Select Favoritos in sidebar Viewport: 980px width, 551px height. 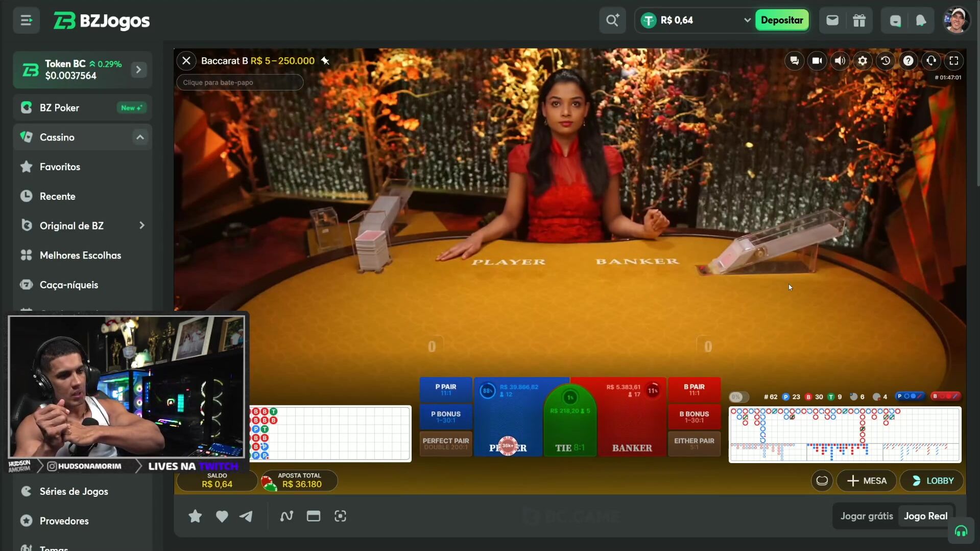pyautogui.click(x=83, y=167)
